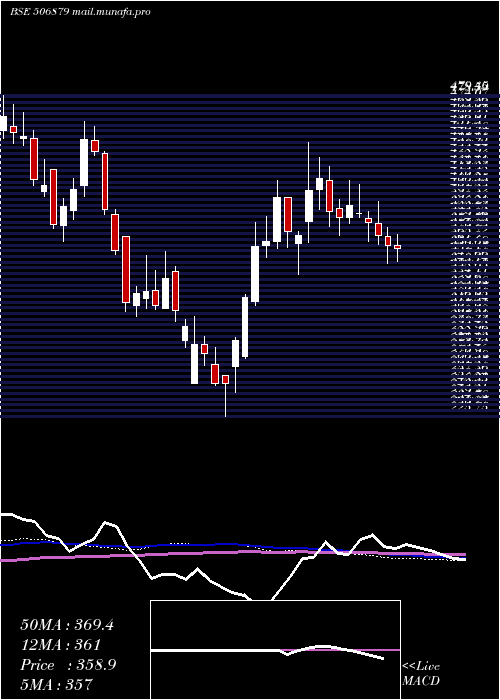Click the Price : 358.9 value

[x=68, y=665]
